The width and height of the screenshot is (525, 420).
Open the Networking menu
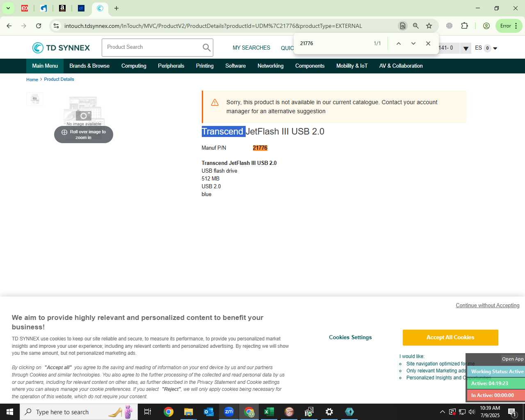(x=270, y=66)
